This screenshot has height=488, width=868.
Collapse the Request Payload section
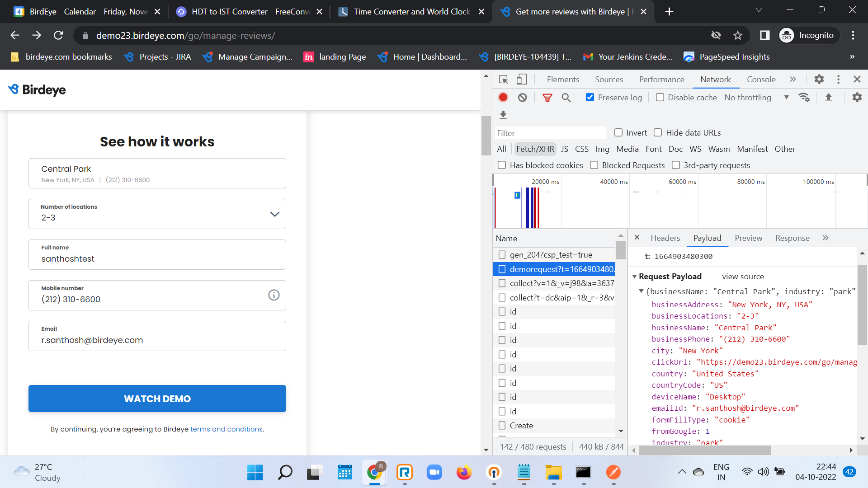click(x=635, y=277)
